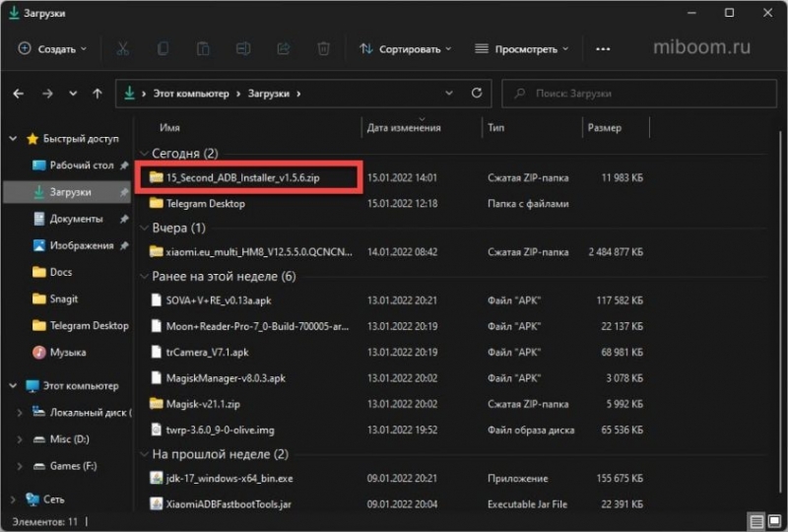The image size is (788, 532).
Task: Open the Просмотреть dropdown
Action: pyautogui.click(x=522, y=49)
